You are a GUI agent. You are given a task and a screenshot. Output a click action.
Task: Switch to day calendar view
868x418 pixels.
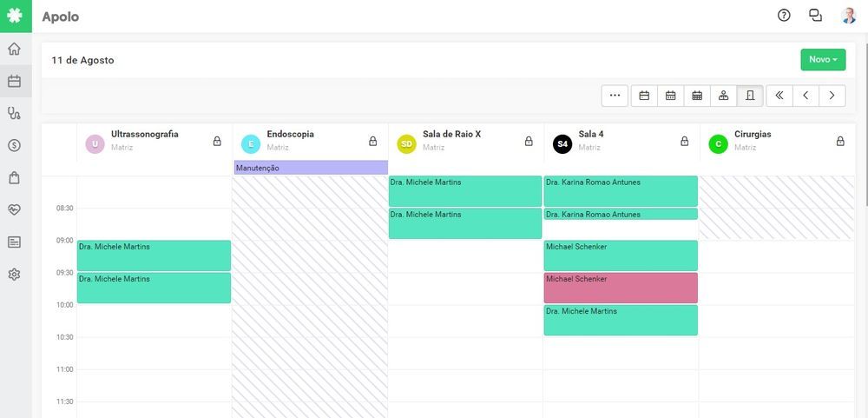tap(644, 96)
